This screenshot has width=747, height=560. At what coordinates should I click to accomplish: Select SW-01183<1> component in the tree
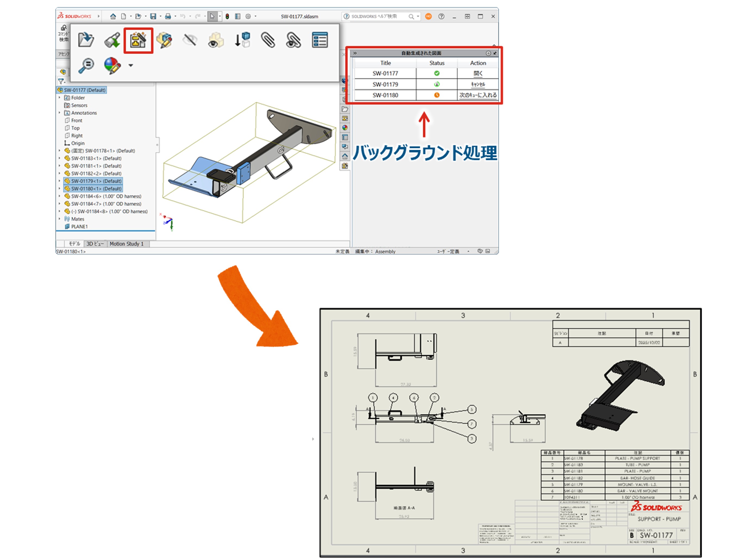pyautogui.click(x=96, y=158)
